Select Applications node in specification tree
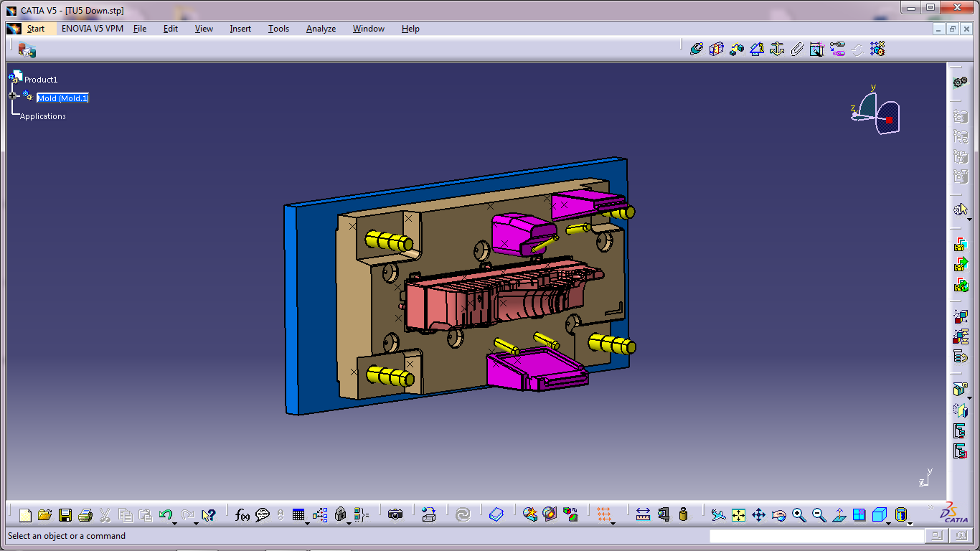The width and height of the screenshot is (980, 551). pos(43,116)
